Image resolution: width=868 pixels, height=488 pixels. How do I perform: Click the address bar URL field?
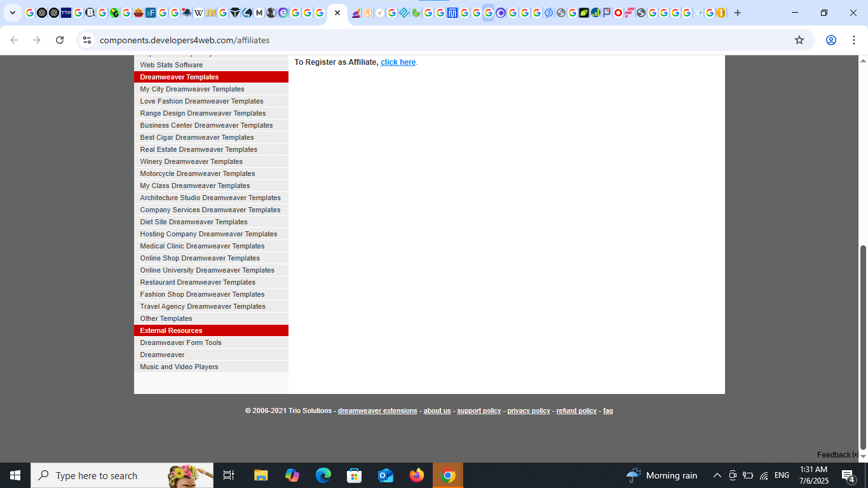click(445, 40)
